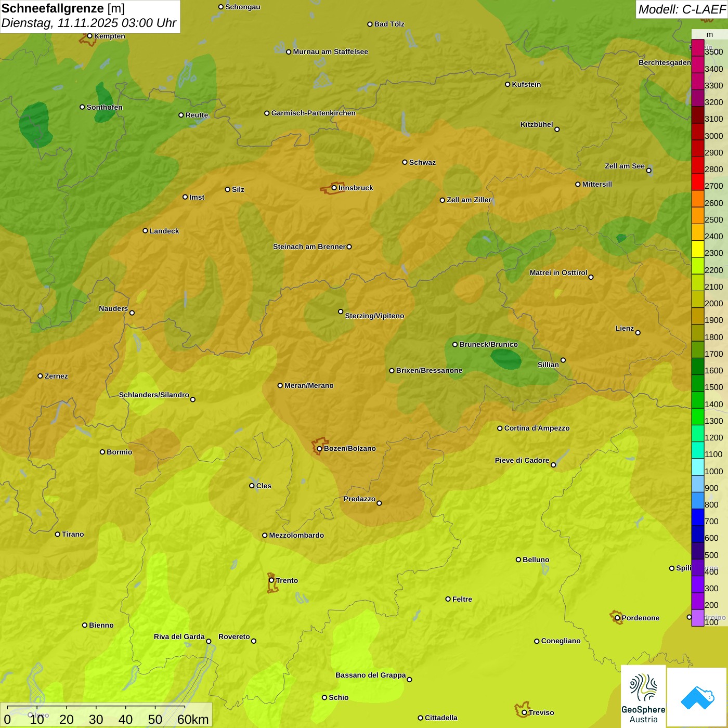The width and height of the screenshot is (728, 728).
Task: Click the "Murnau am Staffelsee" label
Action: click(x=331, y=51)
